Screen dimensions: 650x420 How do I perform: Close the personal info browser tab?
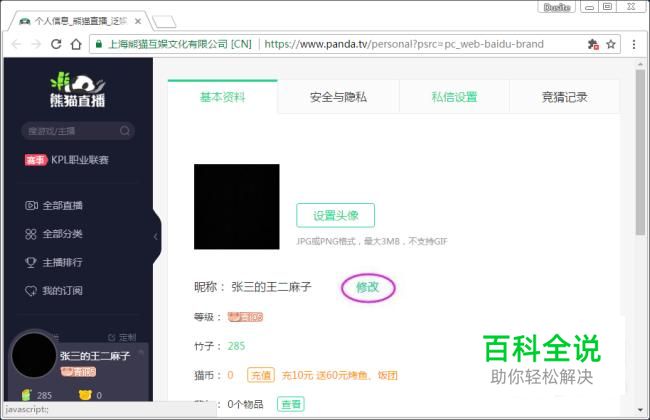(x=138, y=21)
